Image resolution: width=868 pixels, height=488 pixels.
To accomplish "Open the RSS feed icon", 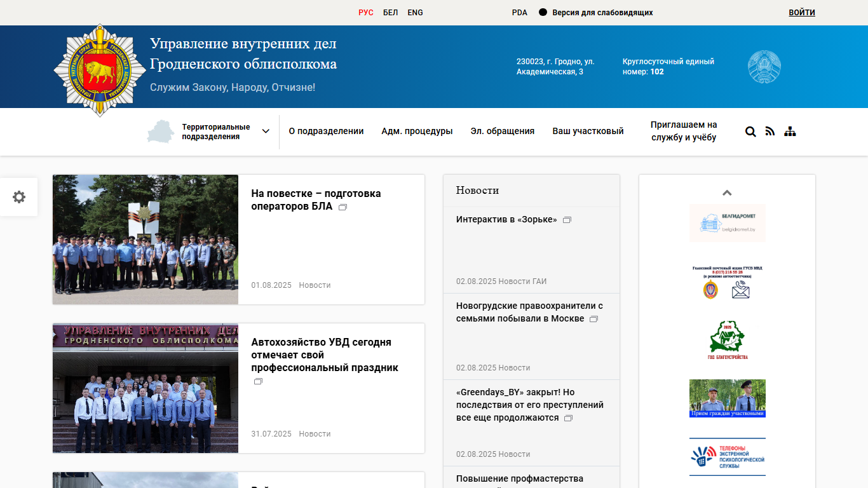I will click(770, 132).
